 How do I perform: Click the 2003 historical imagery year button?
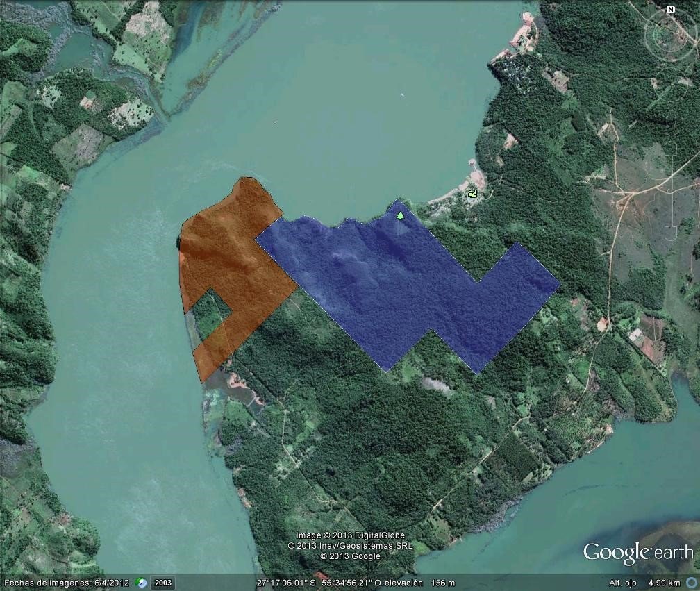(163, 583)
